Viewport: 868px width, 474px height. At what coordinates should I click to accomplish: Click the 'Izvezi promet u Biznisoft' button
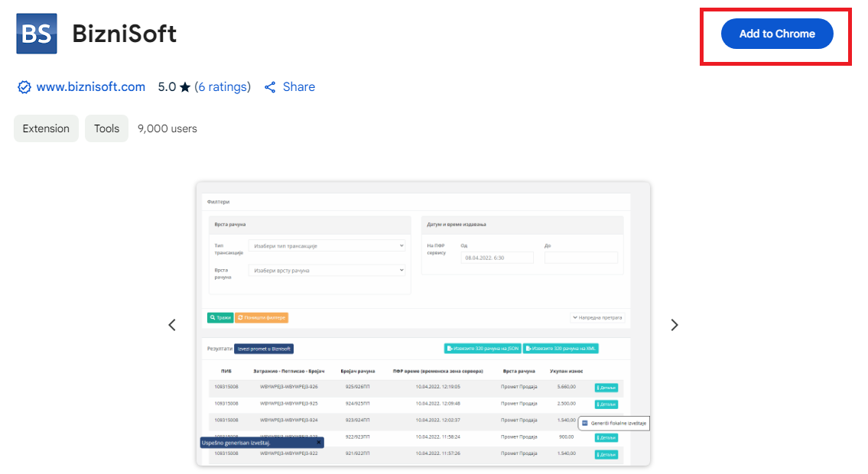[264, 349]
